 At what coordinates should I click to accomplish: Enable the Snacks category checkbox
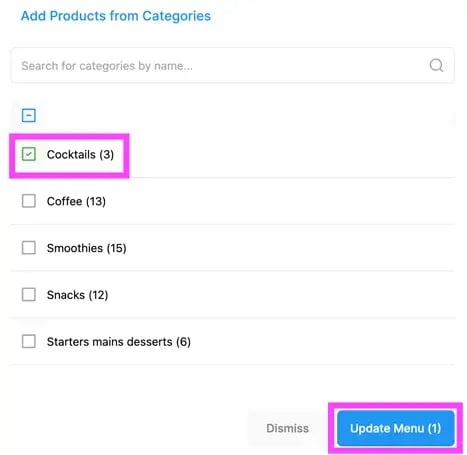coord(29,295)
